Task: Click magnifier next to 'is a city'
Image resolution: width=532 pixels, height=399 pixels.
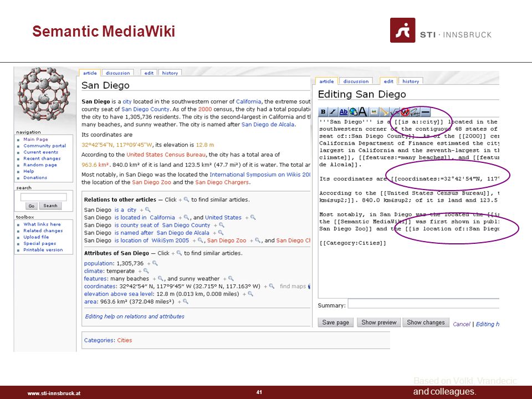Action: 147,209
